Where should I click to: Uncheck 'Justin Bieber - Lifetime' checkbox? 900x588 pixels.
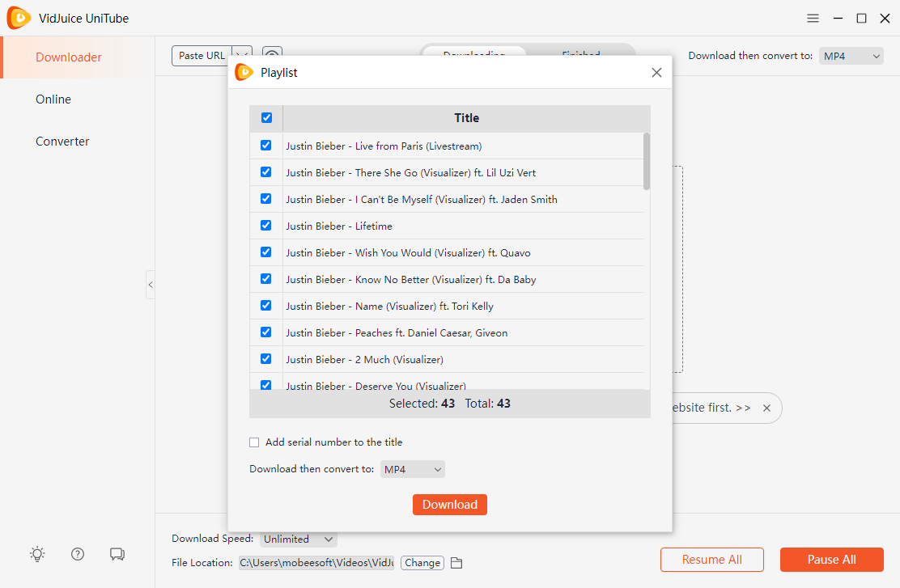coord(265,226)
